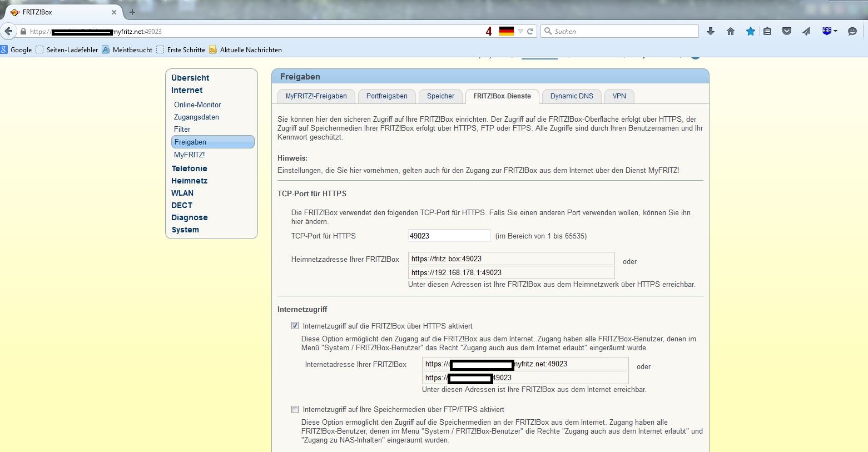
Task: Show bookmarks list icon
Action: click(x=767, y=32)
